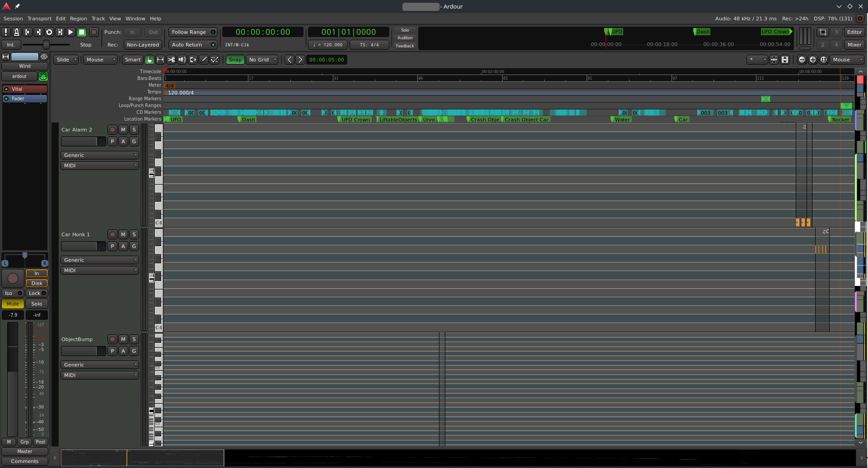Solo the Car Honk 1 track
The width and height of the screenshot is (868, 468).
tap(134, 234)
